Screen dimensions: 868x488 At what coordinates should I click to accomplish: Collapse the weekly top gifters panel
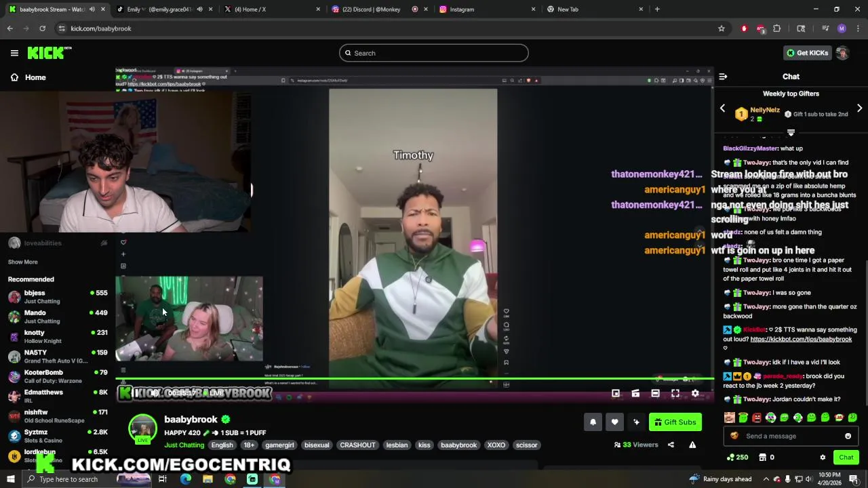[791, 132]
